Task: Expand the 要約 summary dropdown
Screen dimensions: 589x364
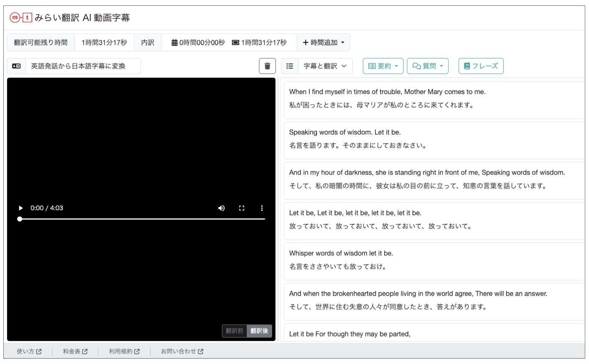Action: click(x=383, y=66)
